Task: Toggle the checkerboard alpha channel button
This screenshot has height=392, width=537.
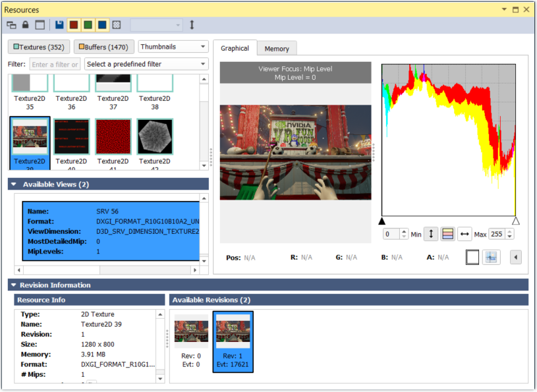Action: point(117,25)
